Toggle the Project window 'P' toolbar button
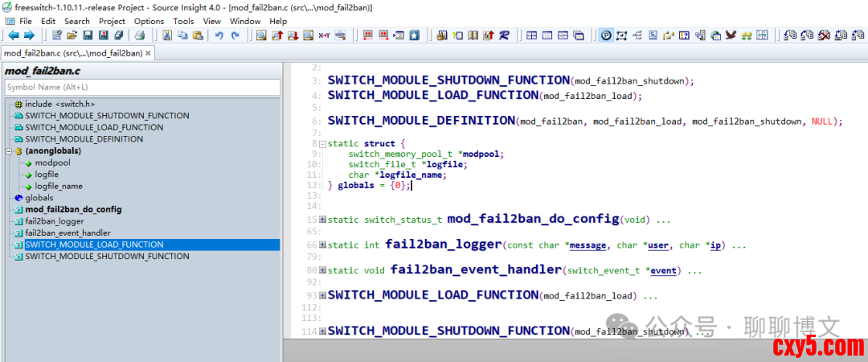868x362 pixels. tap(606, 35)
